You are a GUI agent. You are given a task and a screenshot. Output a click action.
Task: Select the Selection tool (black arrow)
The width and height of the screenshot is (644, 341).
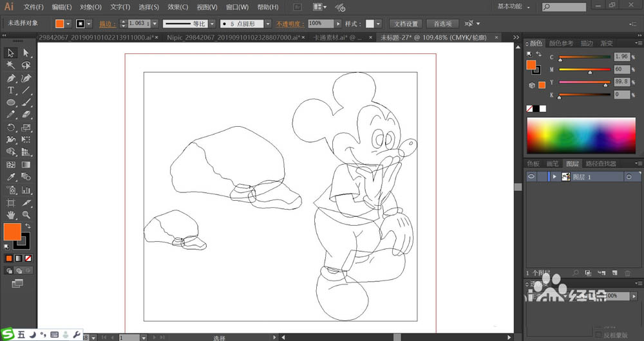tap(11, 53)
